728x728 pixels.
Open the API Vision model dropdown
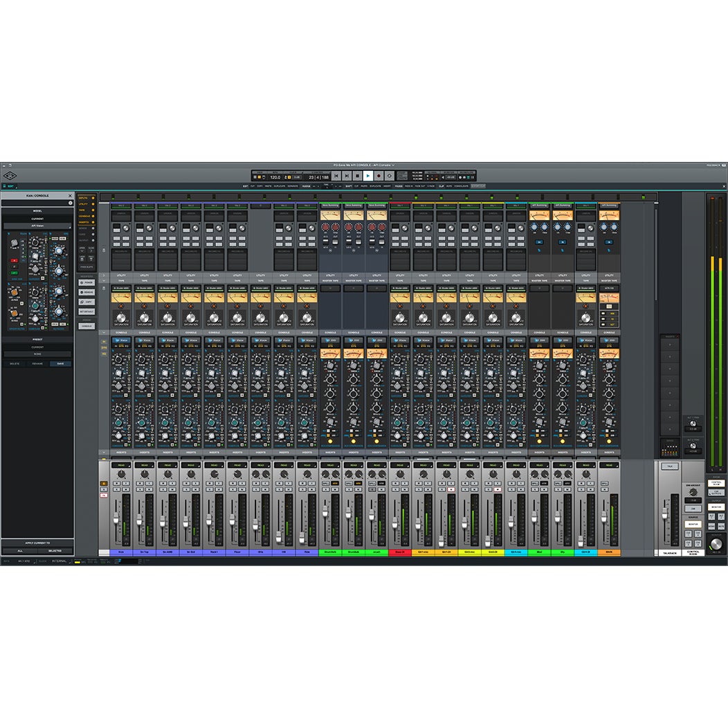(37, 226)
